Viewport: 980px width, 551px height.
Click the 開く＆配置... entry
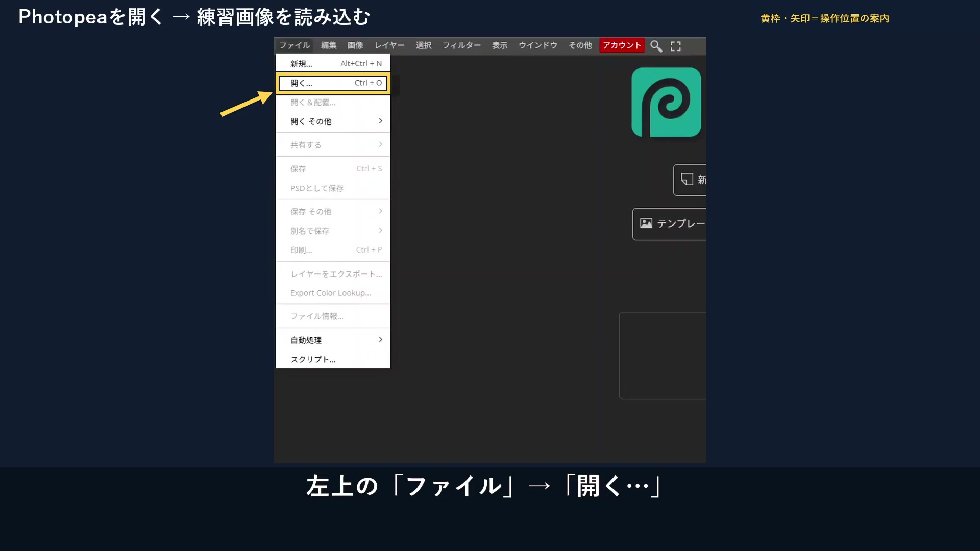point(333,103)
